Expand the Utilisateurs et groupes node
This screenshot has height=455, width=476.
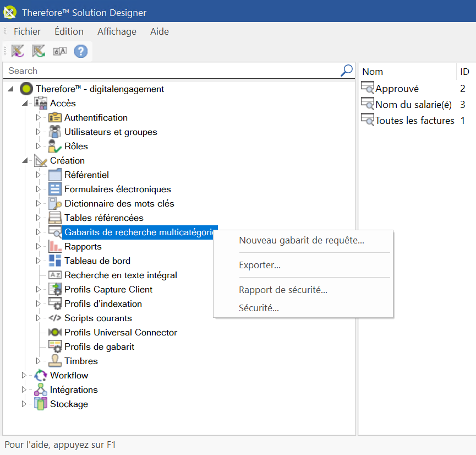[x=39, y=132]
